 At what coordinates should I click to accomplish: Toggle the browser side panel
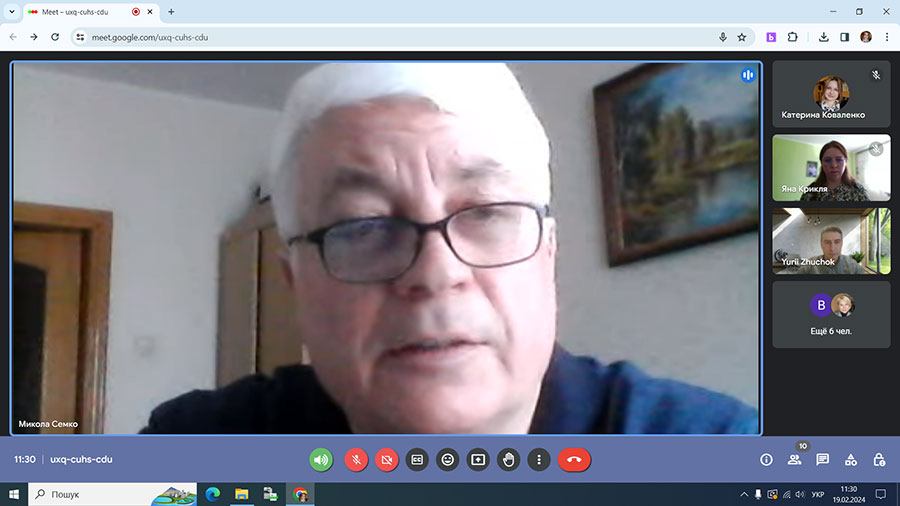844,37
